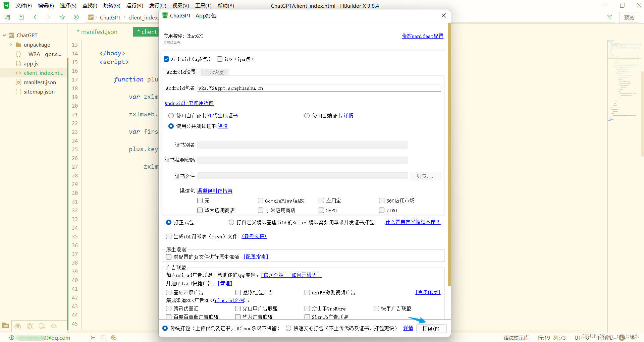Select 快速安心打包 radio option
The image size is (644, 342).
click(x=288, y=328)
